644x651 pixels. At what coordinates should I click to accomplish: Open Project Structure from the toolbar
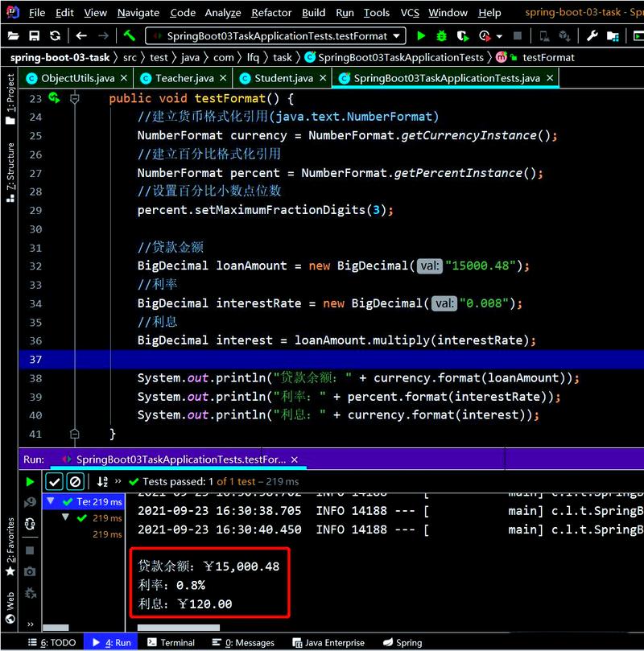[613, 36]
